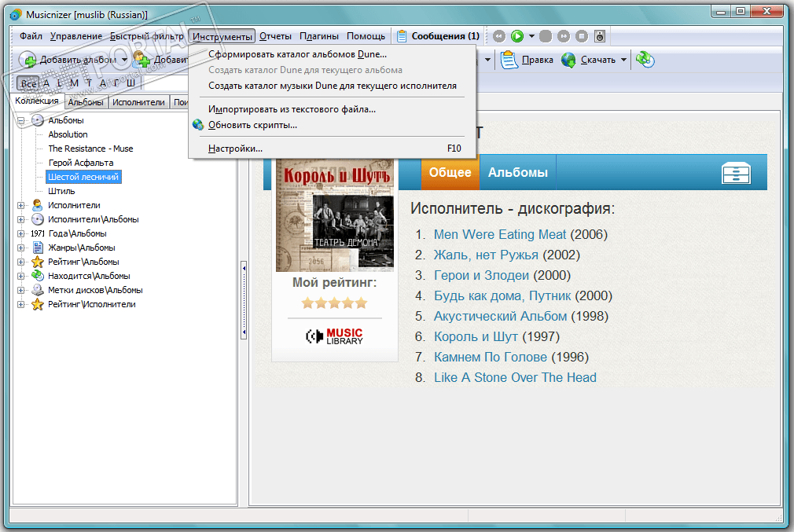This screenshot has width=794, height=532.
Task: Click the Правка clipboard icon
Action: [x=509, y=60]
